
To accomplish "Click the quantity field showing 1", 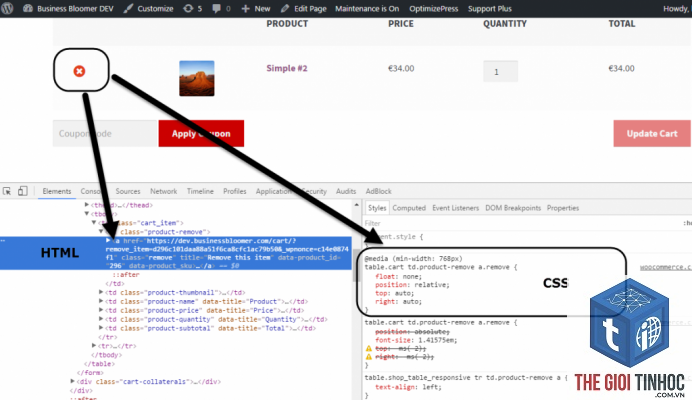I will coord(500,71).
